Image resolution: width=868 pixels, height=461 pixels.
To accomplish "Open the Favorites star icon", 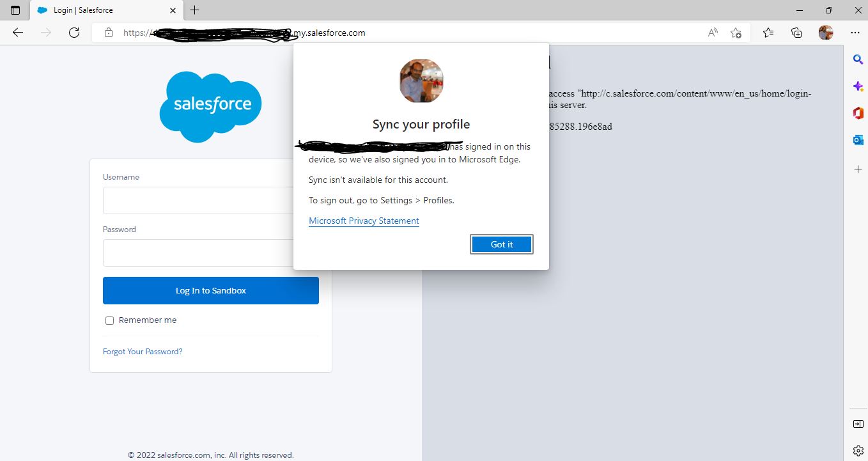I will click(736, 32).
